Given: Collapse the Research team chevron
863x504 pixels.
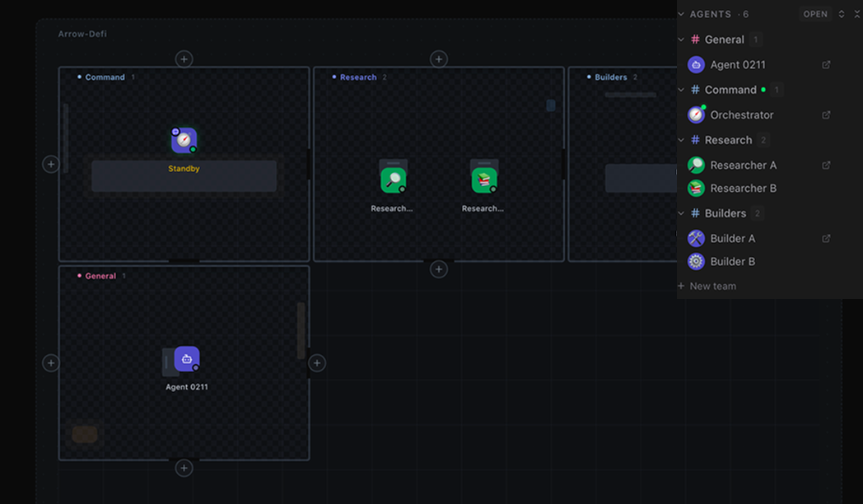Looking at the screenshot, I should coord(681,140).
